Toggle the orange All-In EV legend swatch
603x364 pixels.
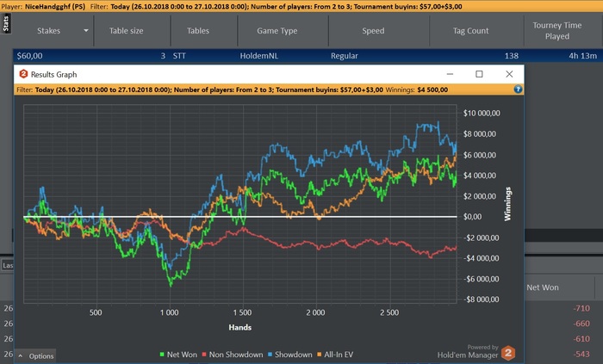[x=320, y=355]
